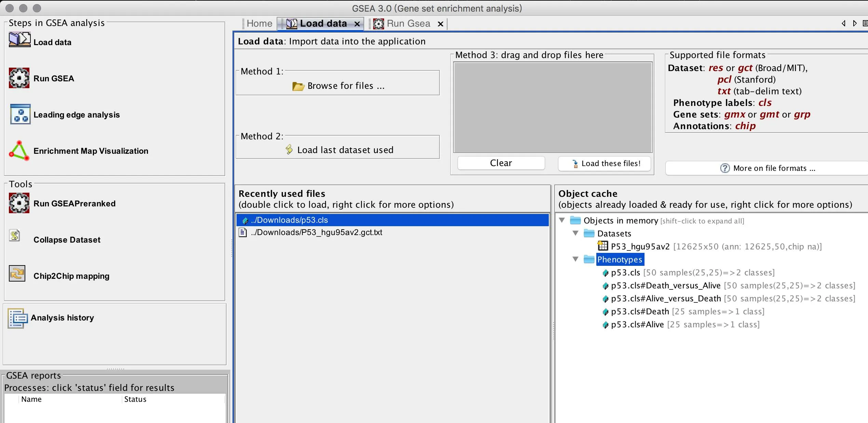The height and width of the screenshot is (423, 868).
Task: Click the P53_hgu95av2 dataset grid icon
Action: (x=603, y=246)
